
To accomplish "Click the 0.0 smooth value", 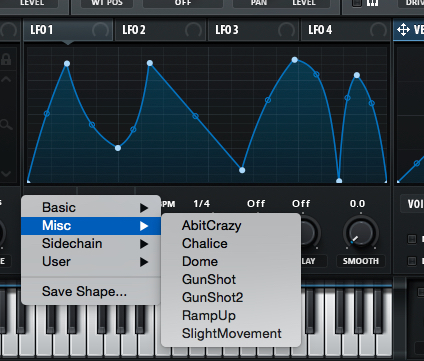I will click(x=357, y=203).
